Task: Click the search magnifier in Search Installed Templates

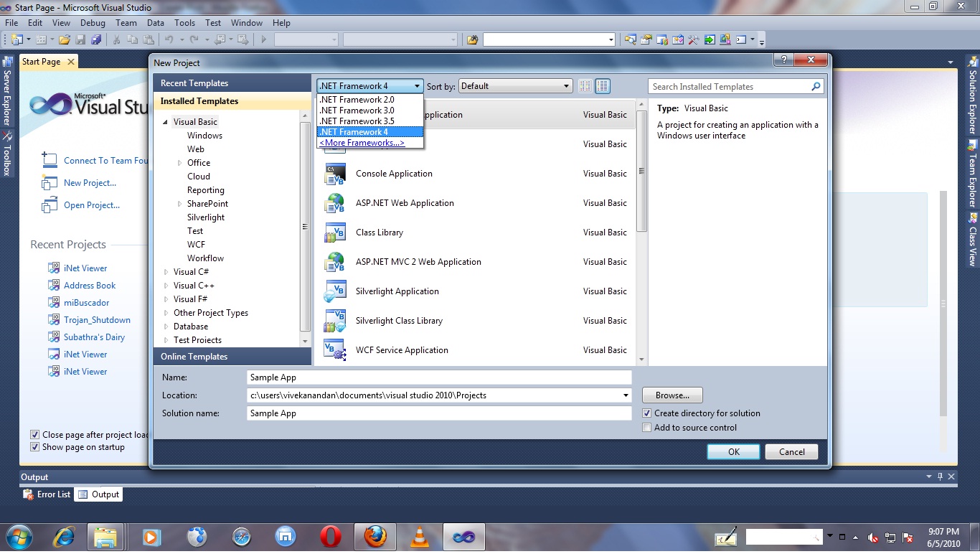Action: pos(816,87)
